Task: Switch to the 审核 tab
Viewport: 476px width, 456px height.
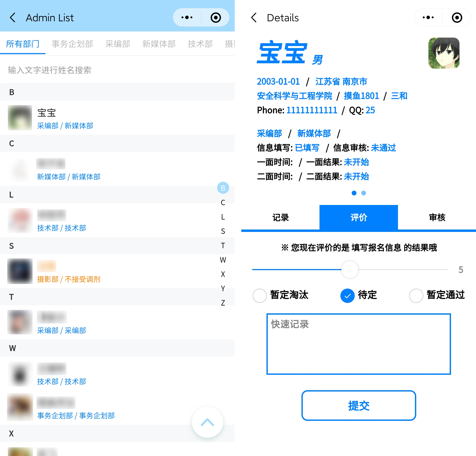Action: coord(437,217)
